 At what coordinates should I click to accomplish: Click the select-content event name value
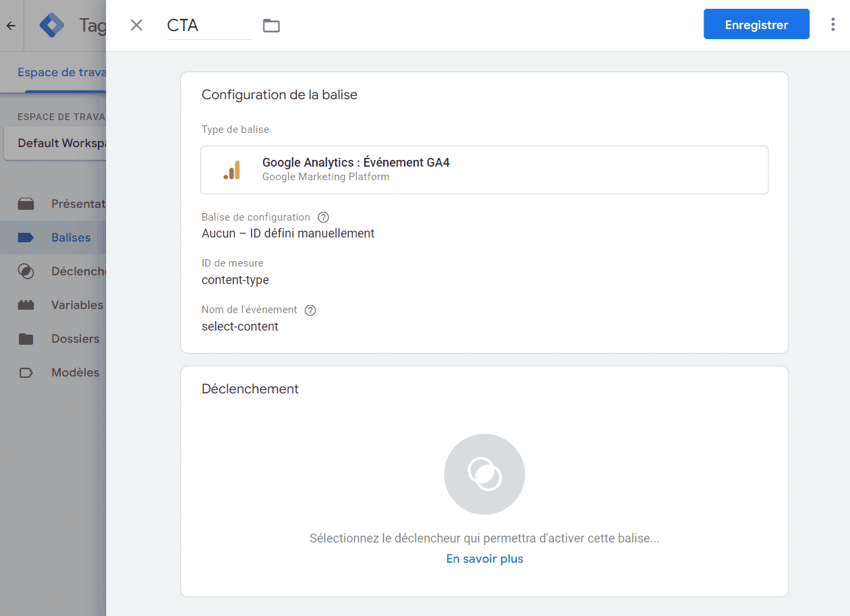coord(240,327)
